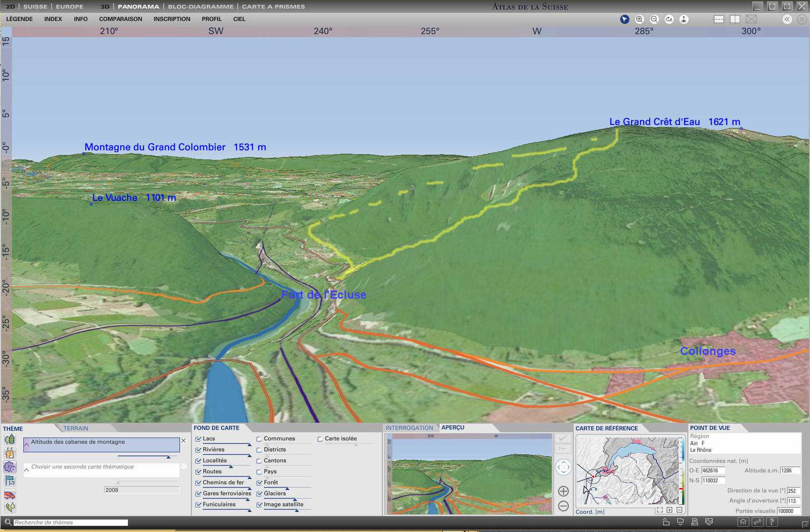Uncheck the Lacs layer checkbox
This screenshot has width=810, height=532.
click(x=198, y=439)
